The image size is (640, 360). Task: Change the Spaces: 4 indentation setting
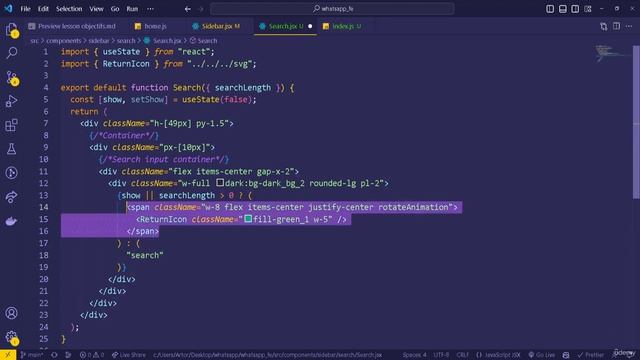pos(415,355)
